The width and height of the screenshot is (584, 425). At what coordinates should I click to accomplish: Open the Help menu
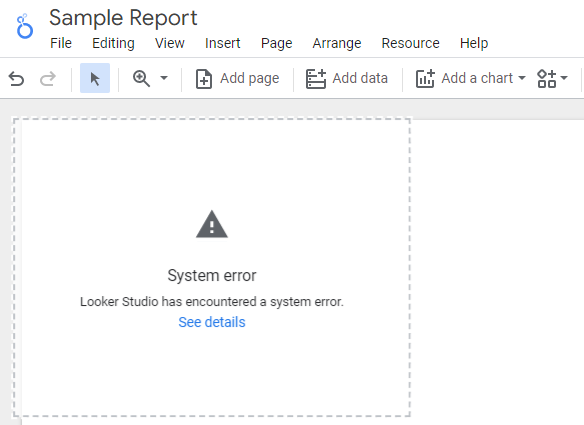[474, 44]
